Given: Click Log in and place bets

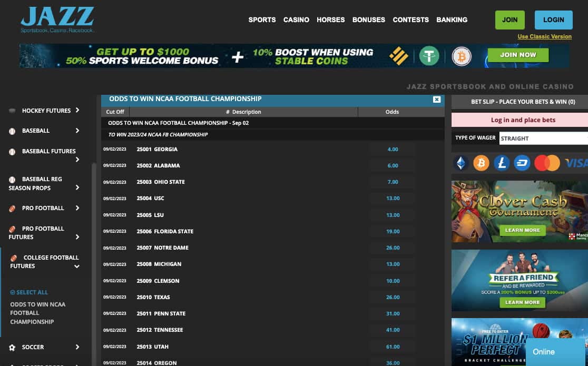Looking at the screenshot, I should pos(523,120).
